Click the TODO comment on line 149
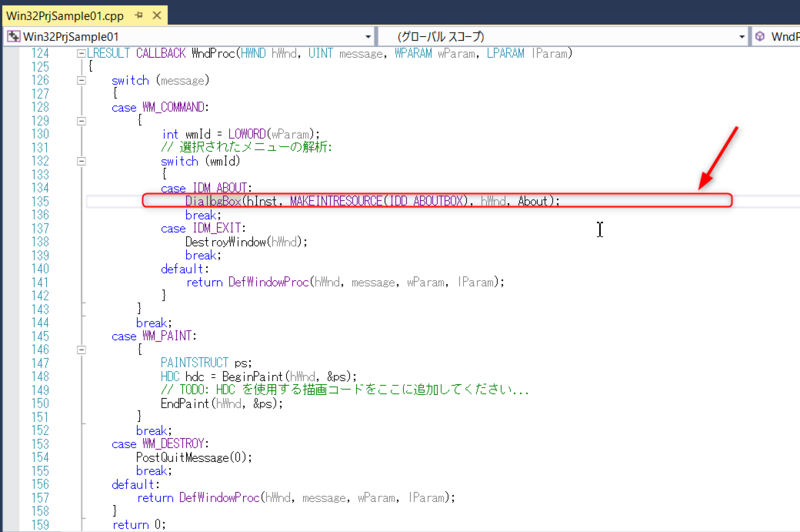Screen dimensions: 800x532 click(344, 390)
